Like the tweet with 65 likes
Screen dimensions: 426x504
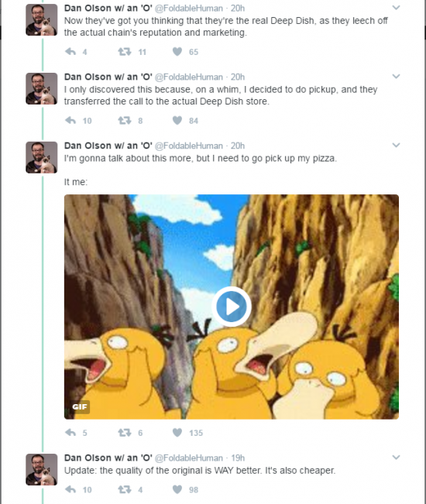coord(177,52)
